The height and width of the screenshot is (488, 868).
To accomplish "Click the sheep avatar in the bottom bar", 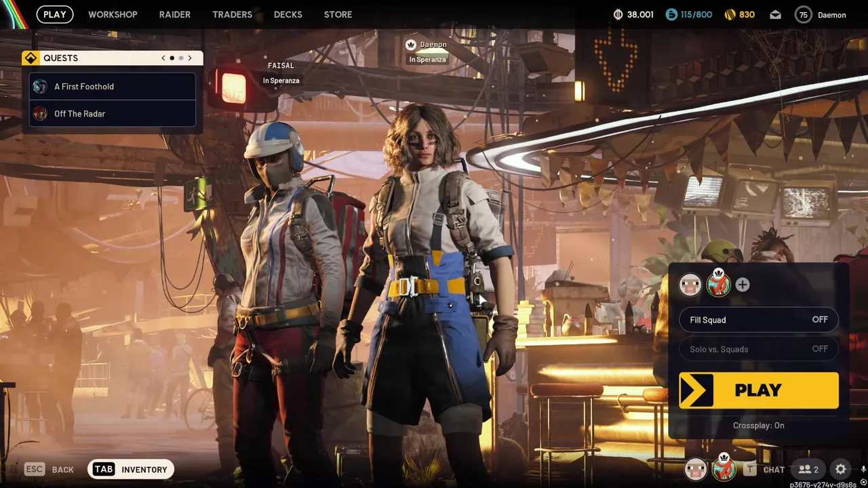I will [x=695, y=469].
